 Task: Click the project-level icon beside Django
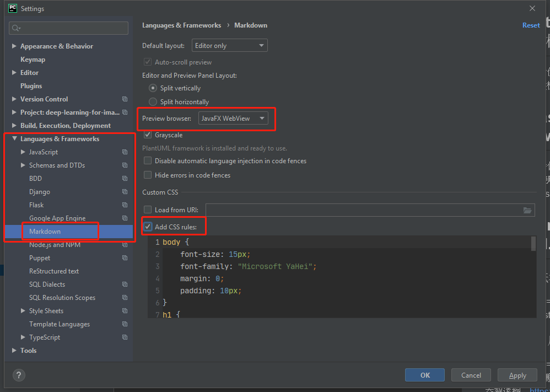click(x=125, y=192)
